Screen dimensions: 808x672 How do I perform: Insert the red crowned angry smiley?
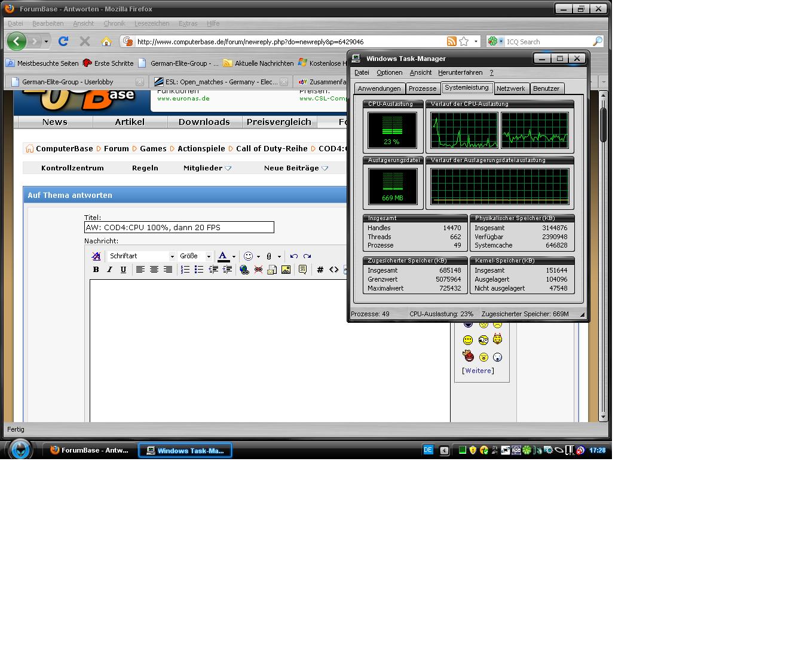pyautogui.click(x=468, y=356)
